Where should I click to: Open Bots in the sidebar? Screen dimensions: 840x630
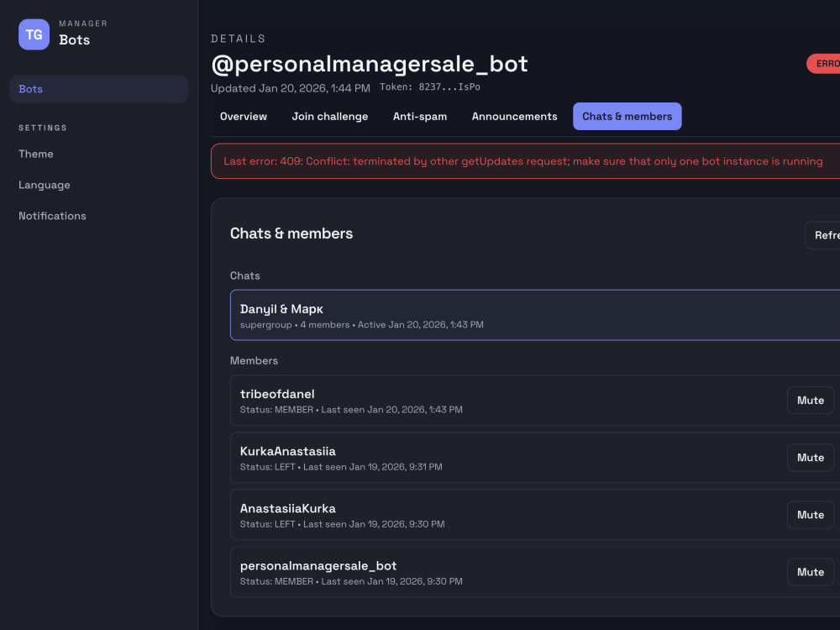click(x=98, y=89)
